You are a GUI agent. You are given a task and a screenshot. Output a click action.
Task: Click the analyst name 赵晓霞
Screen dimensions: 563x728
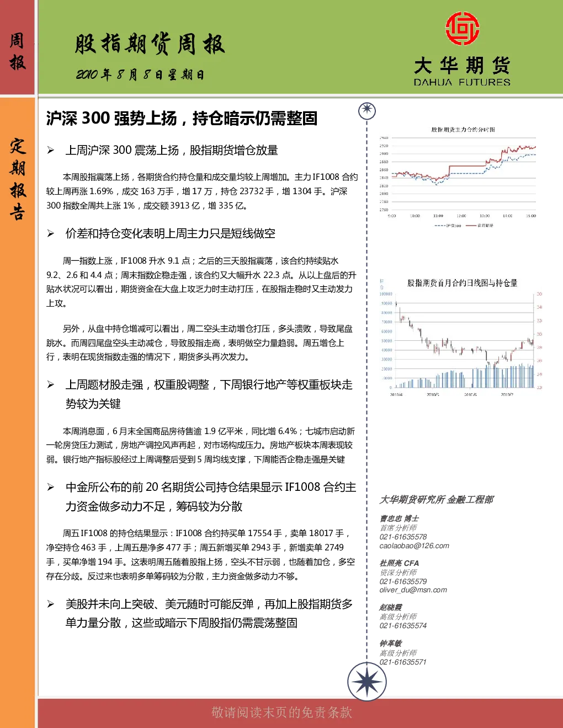click(x=391, y=608)
